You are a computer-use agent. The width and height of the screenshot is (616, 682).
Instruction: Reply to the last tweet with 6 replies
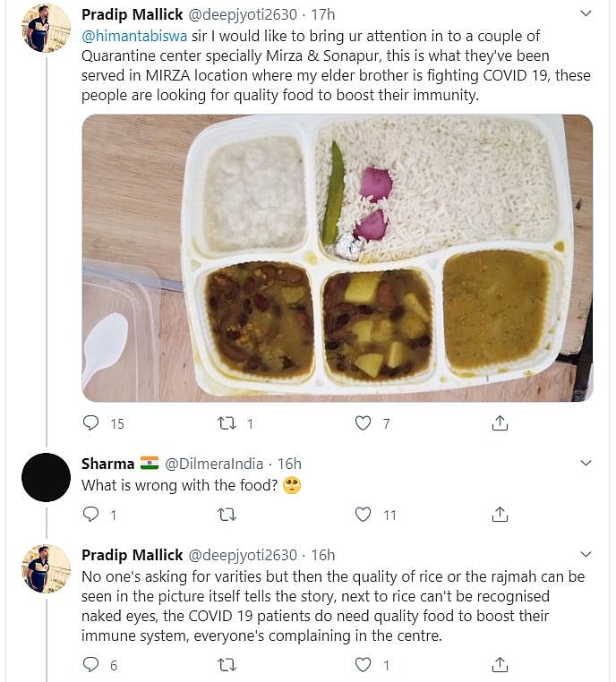click(91, 665)
